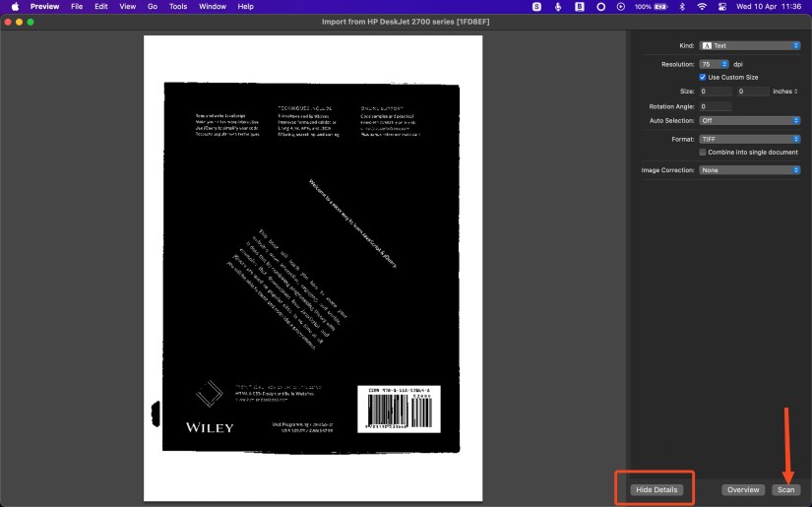Change the size units from inches
Image resolution: width=812 pixels, height=507 pixels.
pyautogui.click(x=785, y=92)
